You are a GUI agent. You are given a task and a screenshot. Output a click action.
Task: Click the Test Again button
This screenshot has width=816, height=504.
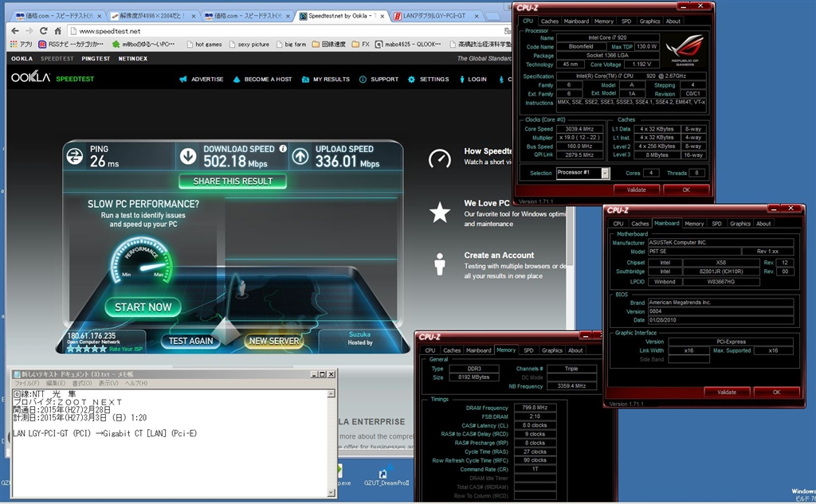[x=191, y=341]
